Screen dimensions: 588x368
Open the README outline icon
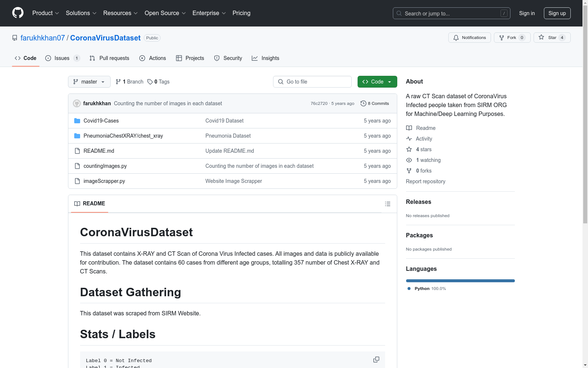pos(387,204)
